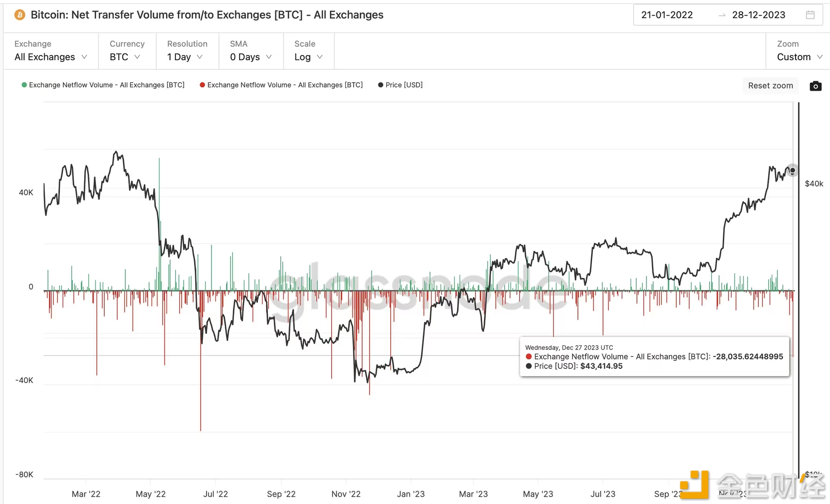Expand the BTC currency dropdown
This screenshot has width=830, height=504.
pos(125,57)
